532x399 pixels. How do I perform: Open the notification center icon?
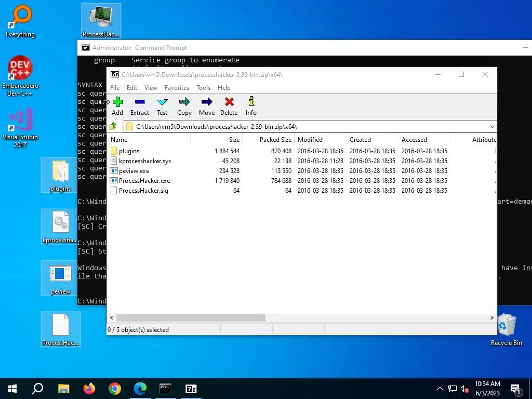[515, 389]
